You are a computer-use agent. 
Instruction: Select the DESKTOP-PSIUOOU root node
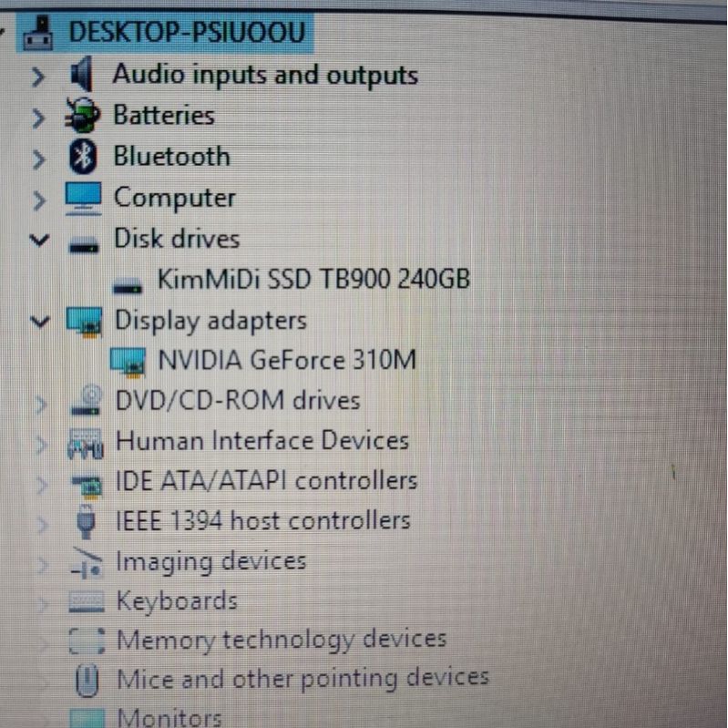pos(188,32)
